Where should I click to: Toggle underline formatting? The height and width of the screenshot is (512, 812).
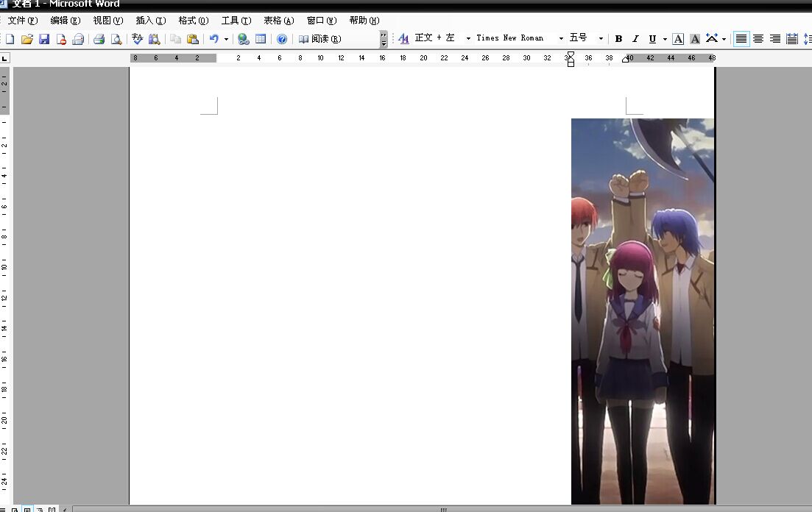(x=652, y=39)
